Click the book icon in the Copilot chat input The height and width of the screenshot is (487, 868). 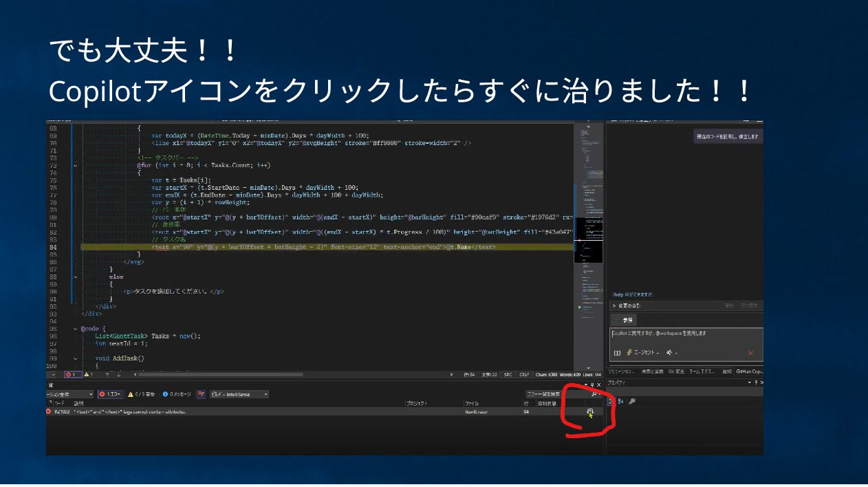617,353
